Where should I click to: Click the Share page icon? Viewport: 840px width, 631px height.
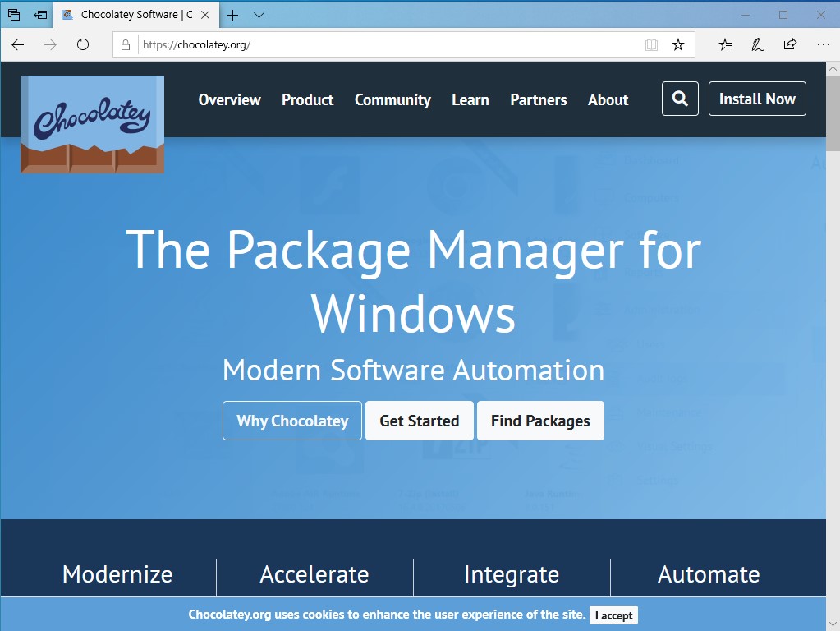[x=790, y=44]
